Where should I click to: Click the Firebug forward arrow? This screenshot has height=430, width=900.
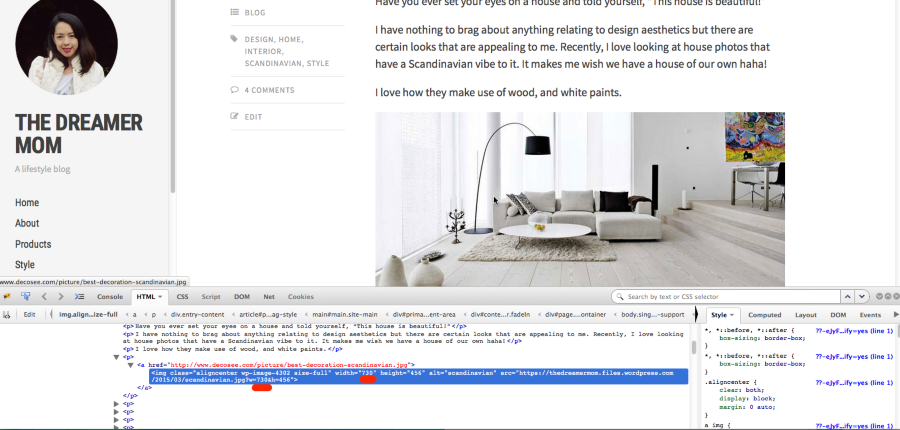point(60,297)
